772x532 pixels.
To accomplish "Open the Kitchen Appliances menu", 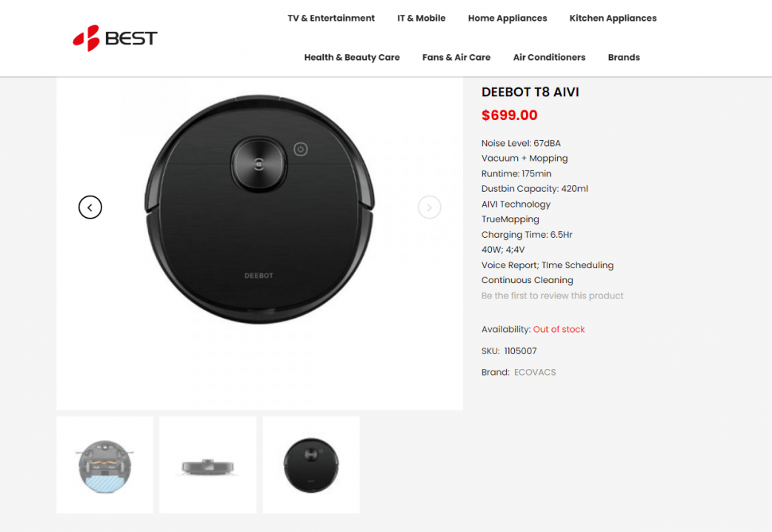I will click(613, 19).
